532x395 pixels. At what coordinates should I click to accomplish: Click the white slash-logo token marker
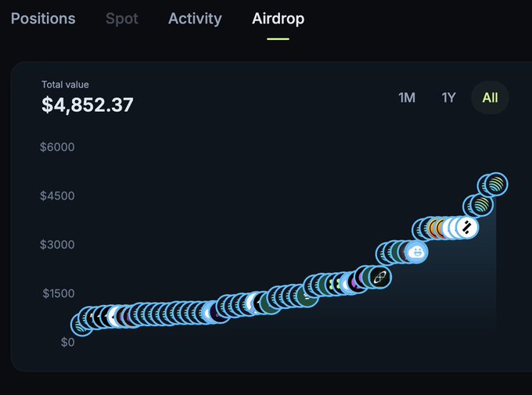[467, 228]
